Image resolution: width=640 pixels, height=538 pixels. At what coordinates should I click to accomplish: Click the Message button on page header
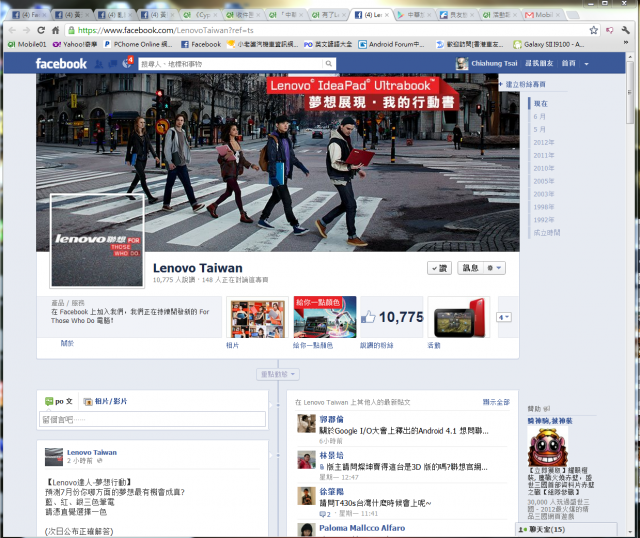click(470, 268)
